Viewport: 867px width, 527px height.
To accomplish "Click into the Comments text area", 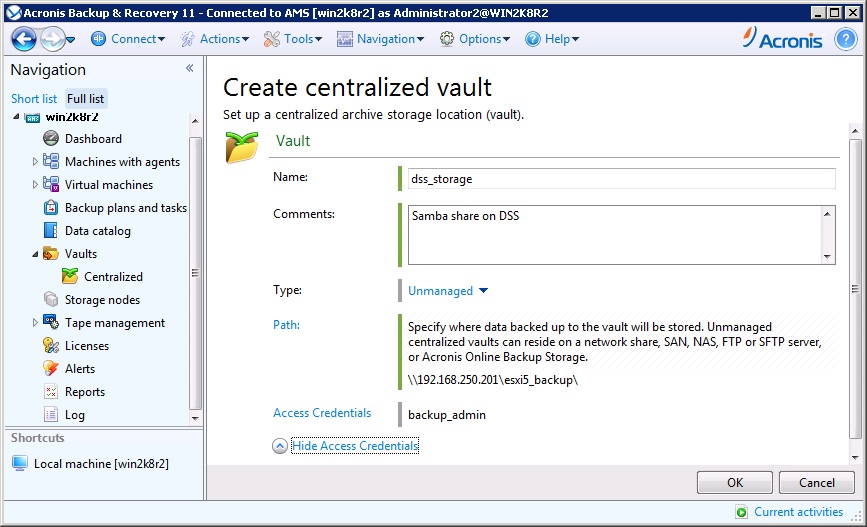I will (615, 235).
